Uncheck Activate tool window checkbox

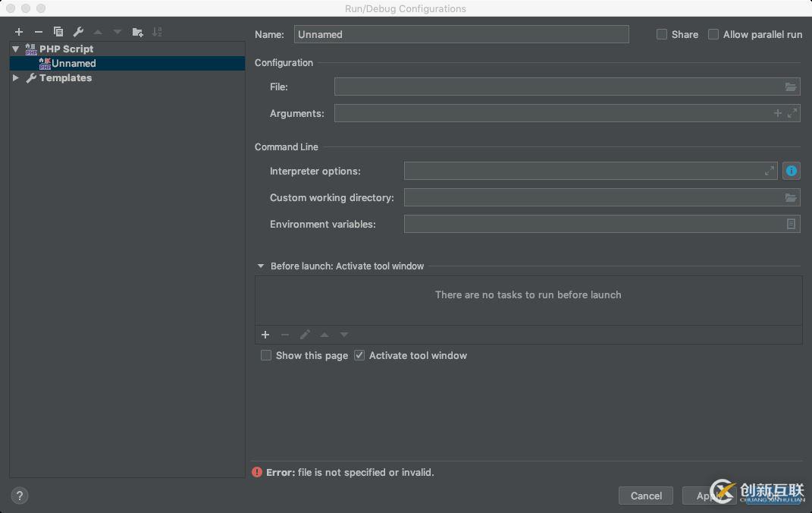click(359, 355)
